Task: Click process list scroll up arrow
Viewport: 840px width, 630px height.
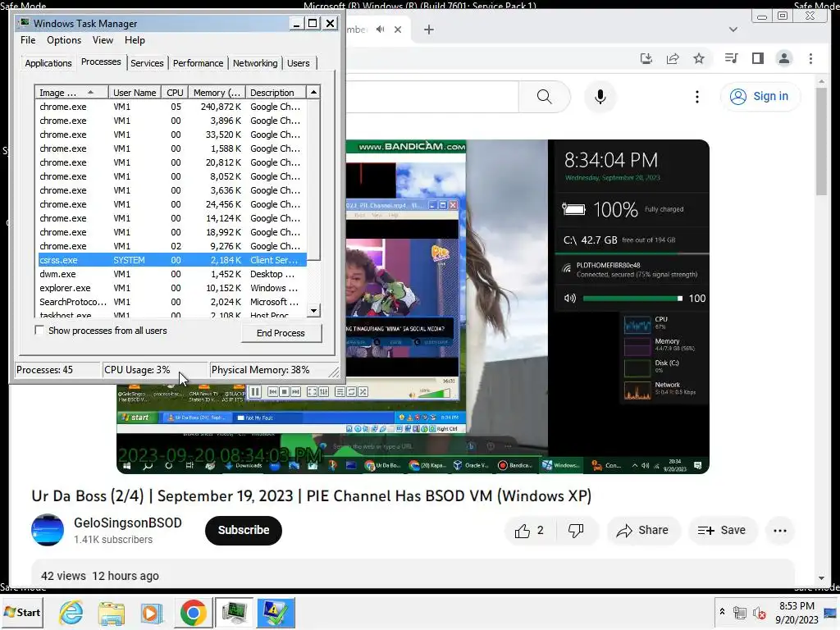Action: pyautogui.click(x=313, y=92)
